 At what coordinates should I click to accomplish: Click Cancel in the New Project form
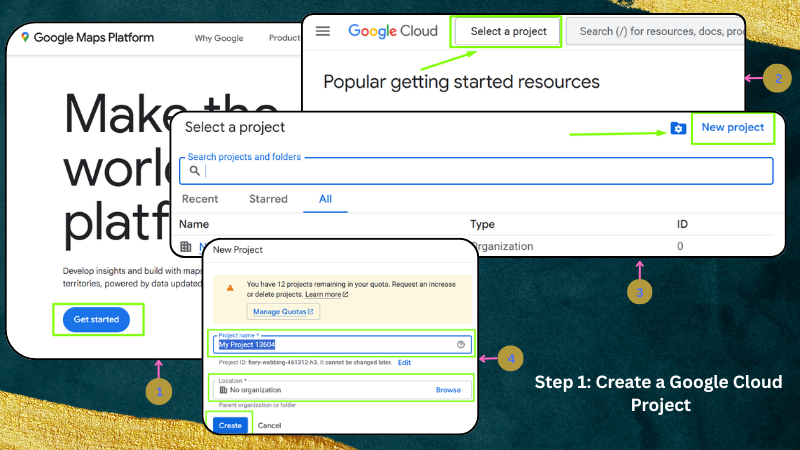(x=269, y=425)
